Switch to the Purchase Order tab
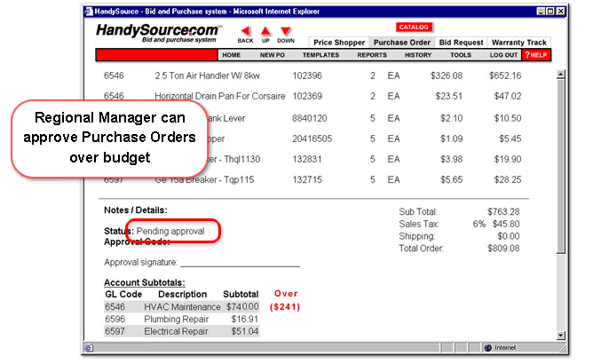The width and height of the screenshot is (609, 364). coord(401,43)
